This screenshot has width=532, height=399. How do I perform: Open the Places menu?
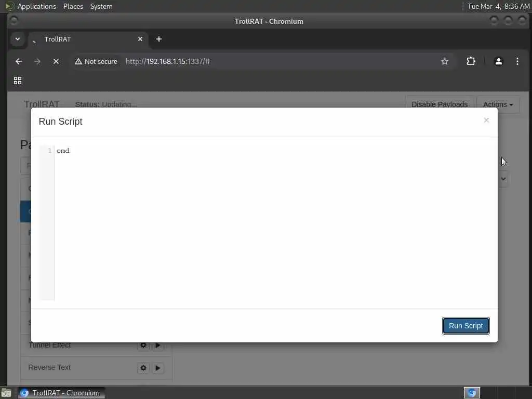tap(73, 6)
